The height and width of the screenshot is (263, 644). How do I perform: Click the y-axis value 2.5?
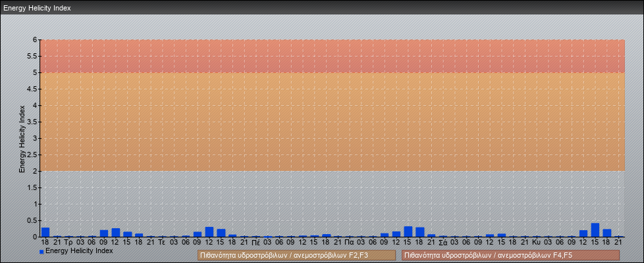point(32,155)
